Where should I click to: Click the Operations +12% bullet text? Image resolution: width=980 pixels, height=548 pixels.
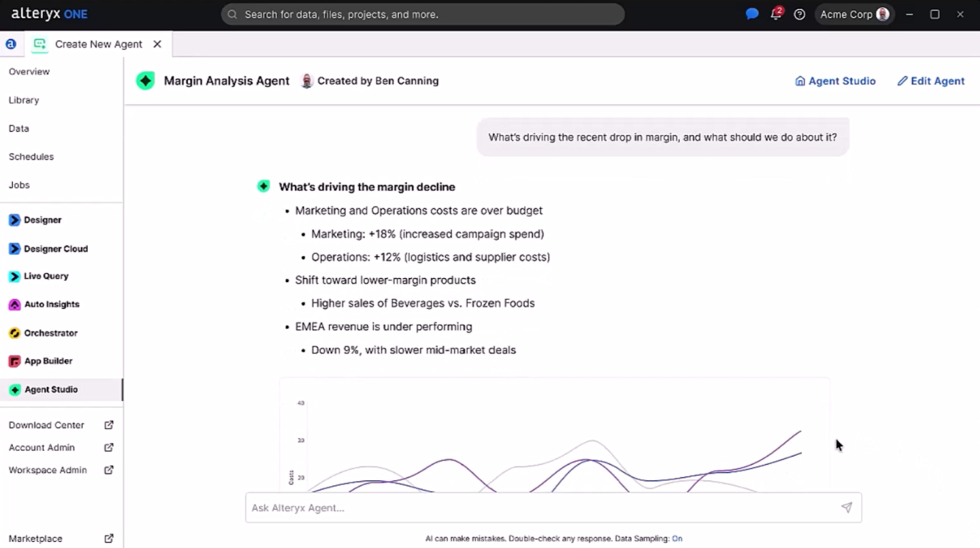tap(430, 257)
